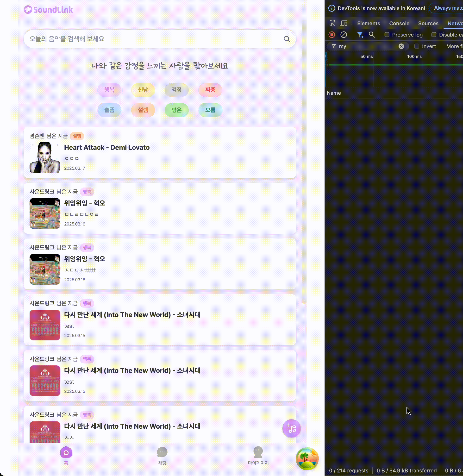
Task: Check the Invert filter checkbox
Action: point(417,46)
